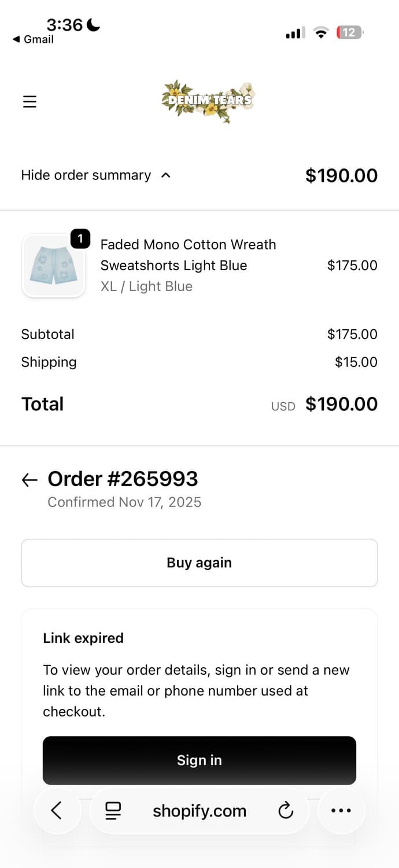Open the browser tabs/reader icon

[x=113, y=811]
